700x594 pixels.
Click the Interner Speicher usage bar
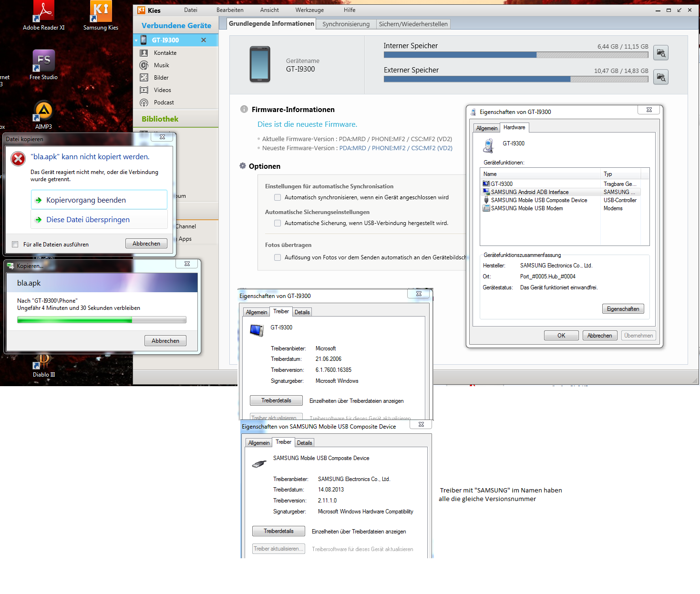(516, 55)
